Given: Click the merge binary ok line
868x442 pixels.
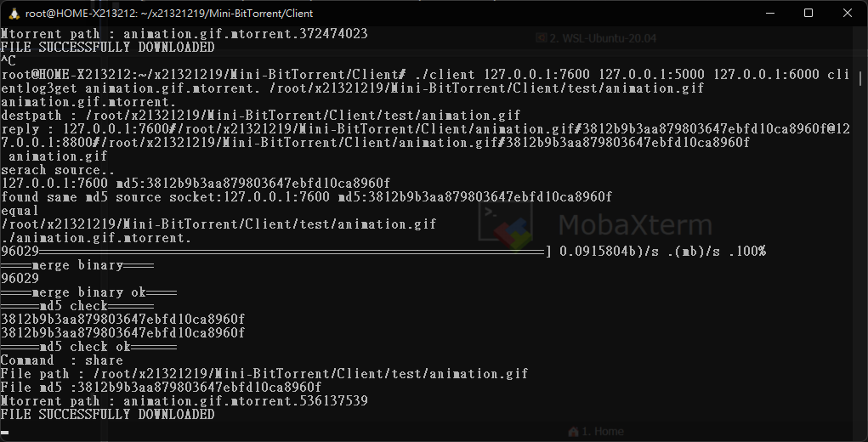Looking at the screenshot, I should click(x=88, y=292).
